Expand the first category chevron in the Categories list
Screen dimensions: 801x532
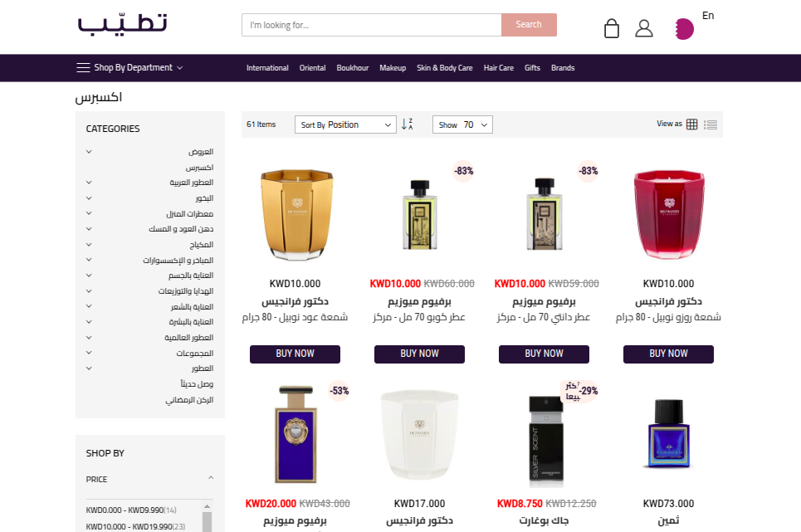[89, 152]
